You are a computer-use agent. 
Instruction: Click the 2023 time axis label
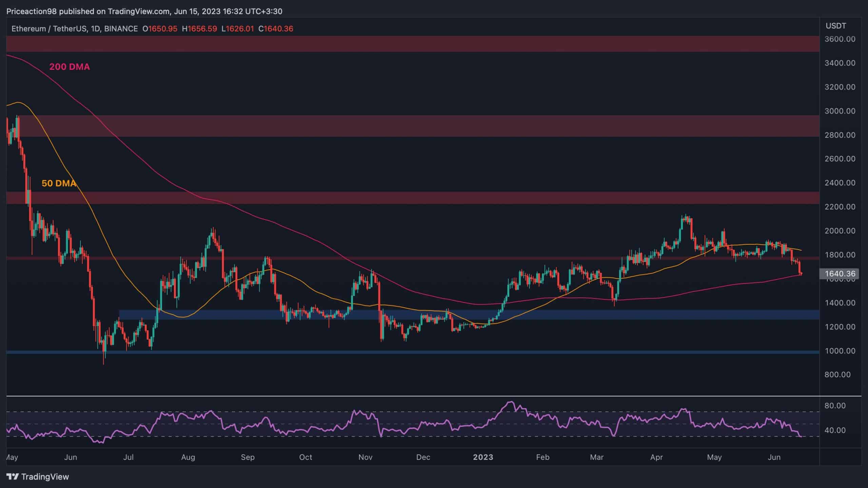483,457
